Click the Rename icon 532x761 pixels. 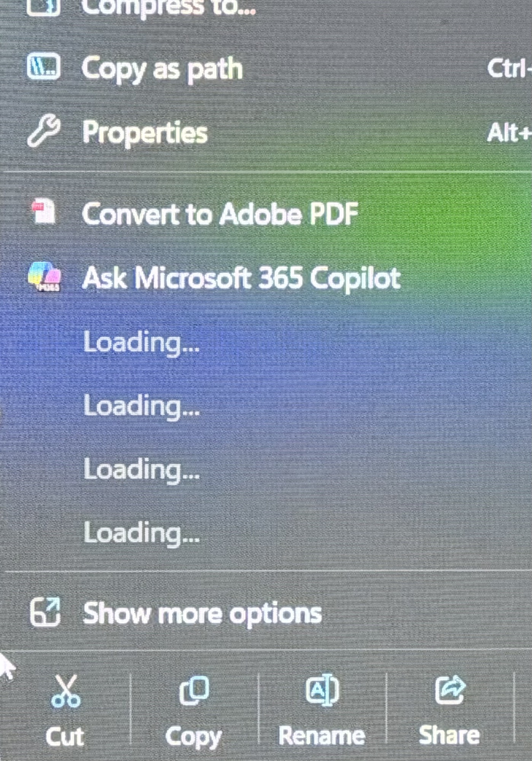[x=322, y=690]
